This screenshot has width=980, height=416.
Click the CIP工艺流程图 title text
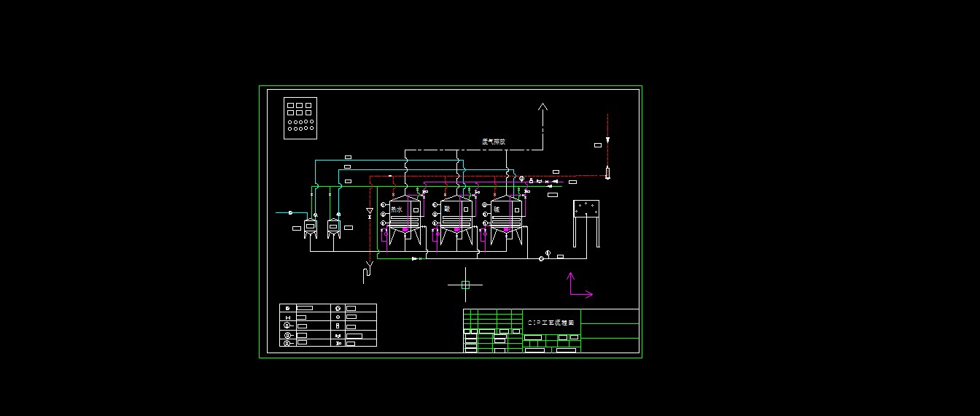coord(551,322)
